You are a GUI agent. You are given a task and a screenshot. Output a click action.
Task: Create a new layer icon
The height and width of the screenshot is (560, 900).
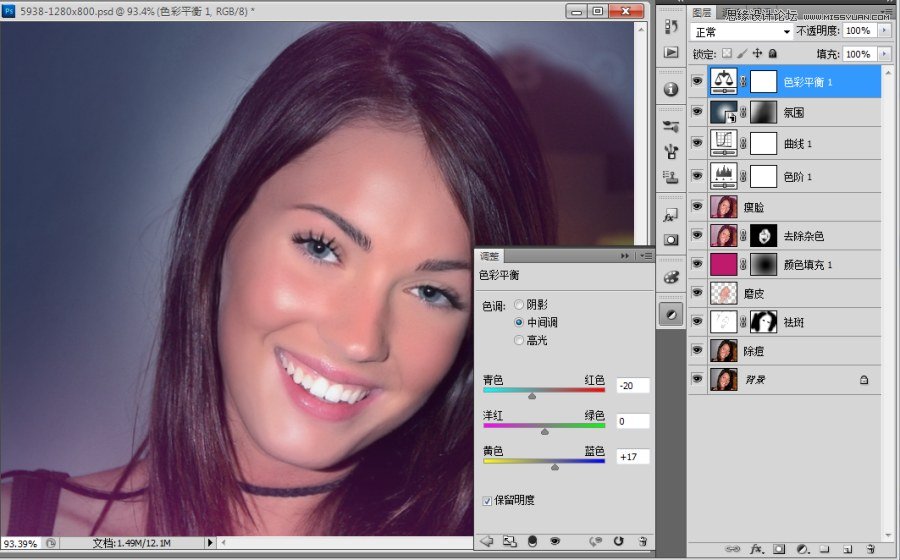[x=847, y=549]
